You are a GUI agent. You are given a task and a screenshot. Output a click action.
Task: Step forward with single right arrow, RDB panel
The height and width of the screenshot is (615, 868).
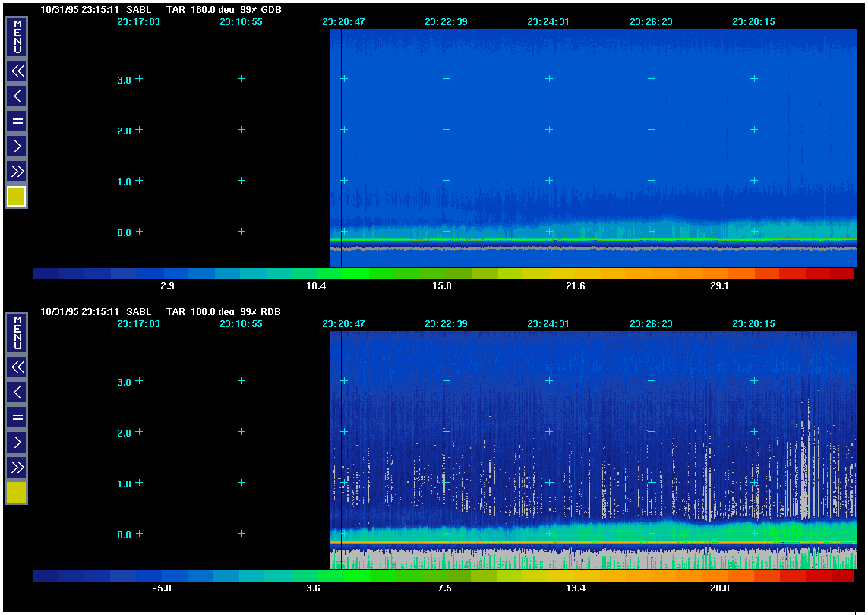17,442
